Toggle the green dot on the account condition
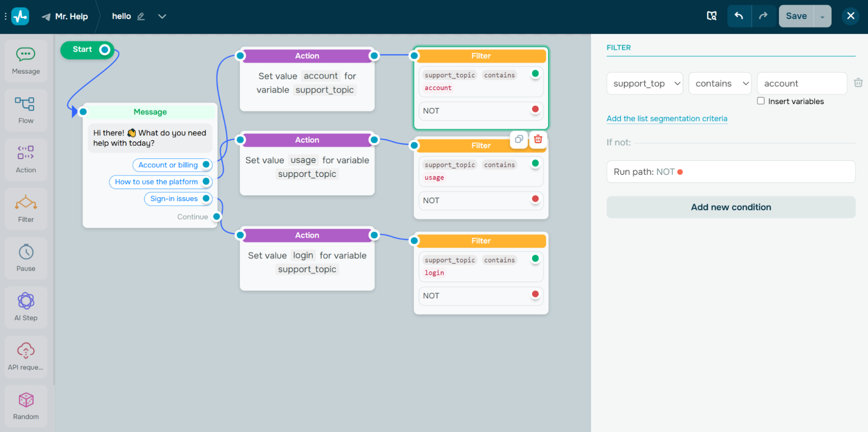 click(x=535, y=74)
